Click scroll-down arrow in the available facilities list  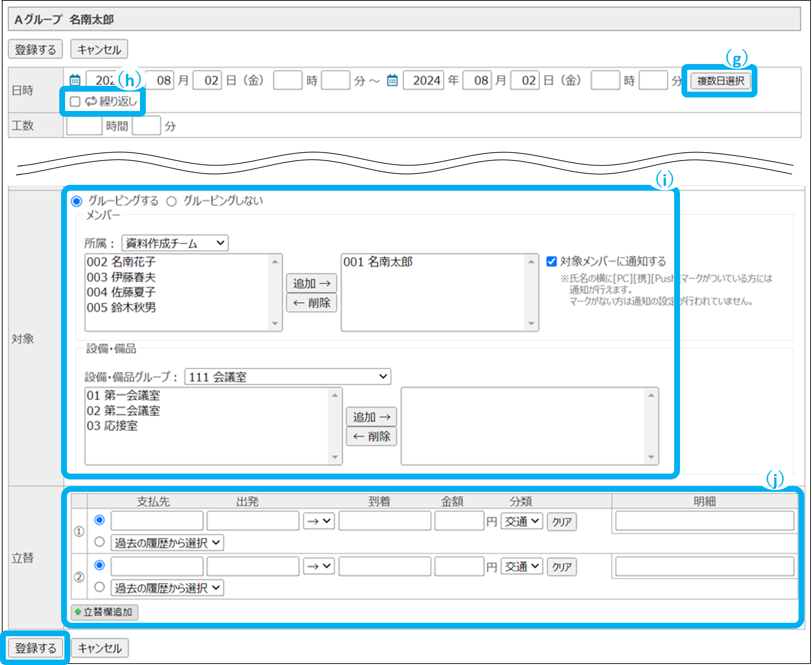pyautogui.click(x=335, y=457)
